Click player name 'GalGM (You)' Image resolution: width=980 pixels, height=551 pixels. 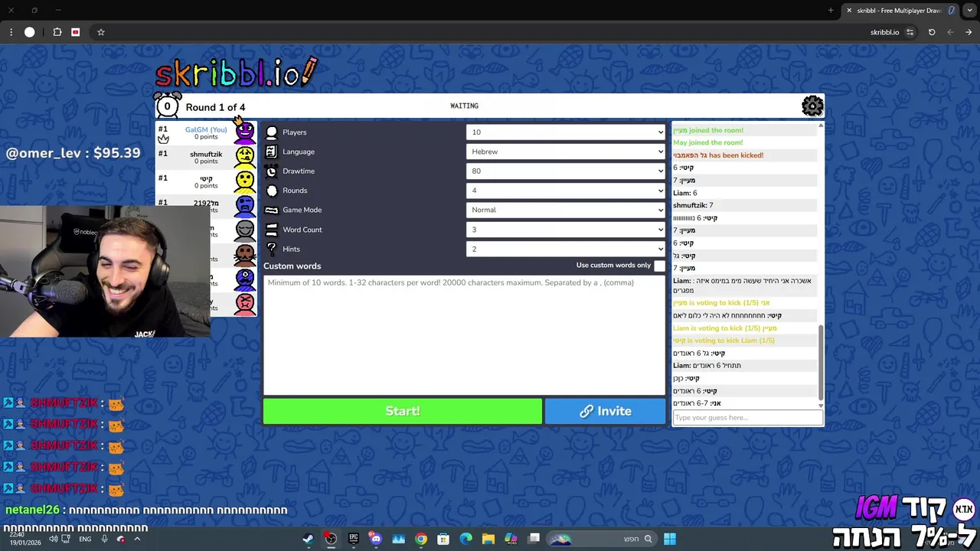pyautogui.click(x=206, y=129)
